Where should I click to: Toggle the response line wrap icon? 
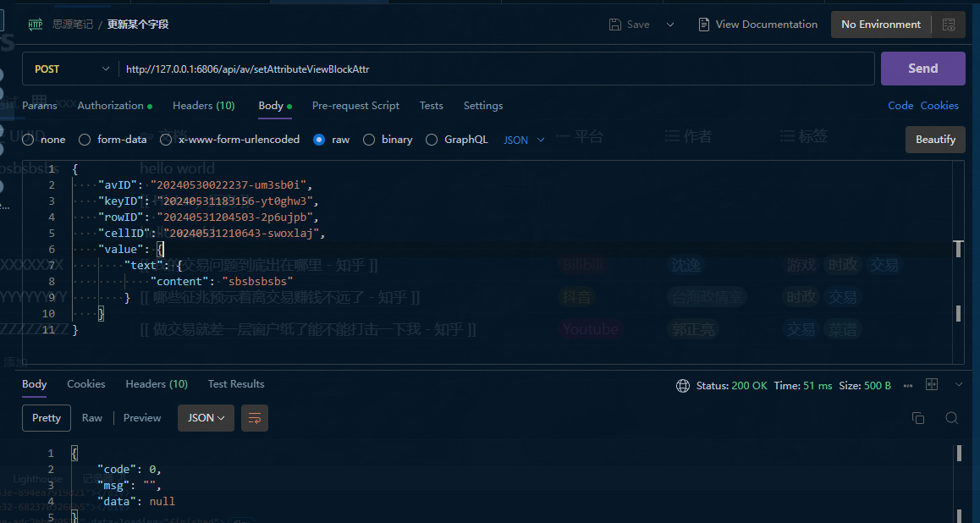255,418
